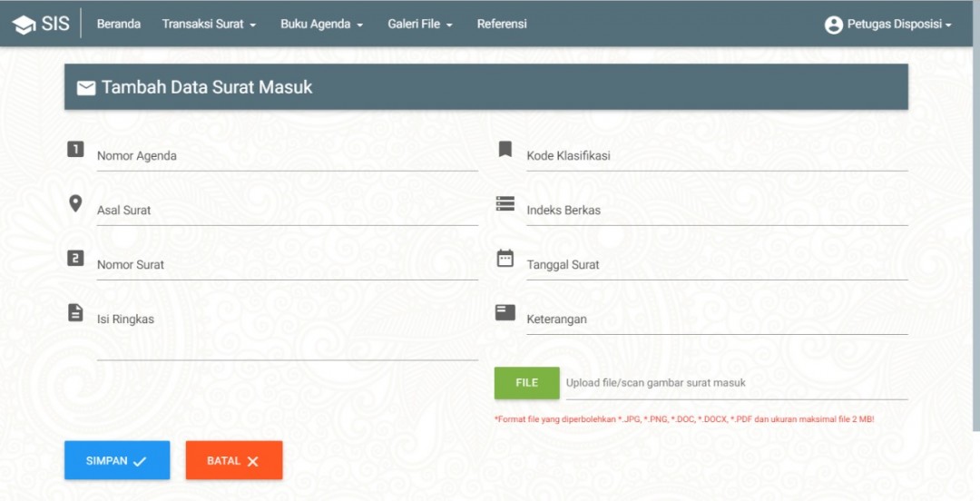Click the storage icon beside Indeks Berkas
Viewport: 980px width, 501px height.
[505, 203]
